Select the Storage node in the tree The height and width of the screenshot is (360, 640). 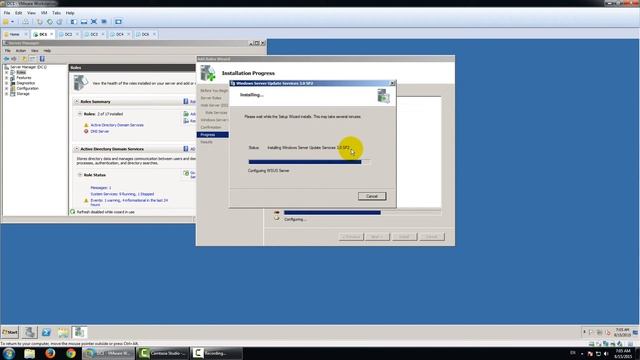click(x=23, y=93)
